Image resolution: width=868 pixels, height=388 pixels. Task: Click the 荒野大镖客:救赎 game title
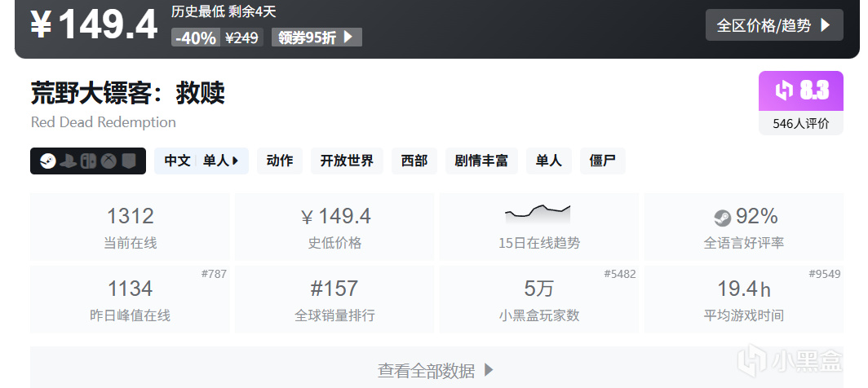[128, 92]
